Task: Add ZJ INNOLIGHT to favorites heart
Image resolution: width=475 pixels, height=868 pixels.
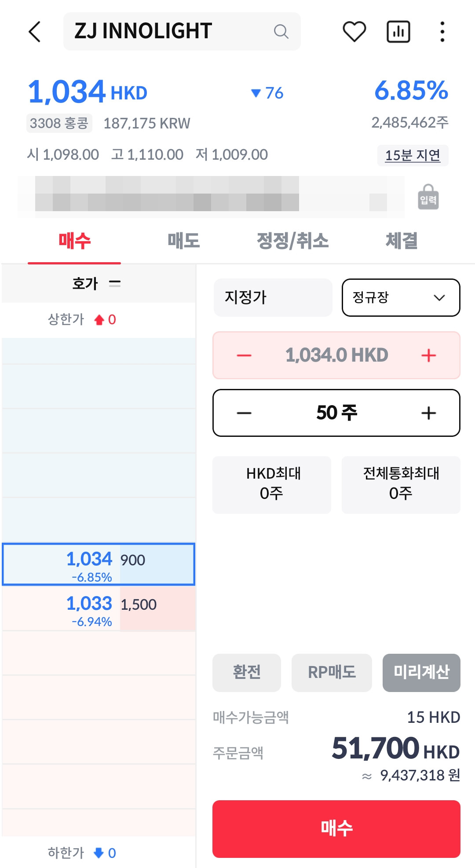Action: click(354, 32)
